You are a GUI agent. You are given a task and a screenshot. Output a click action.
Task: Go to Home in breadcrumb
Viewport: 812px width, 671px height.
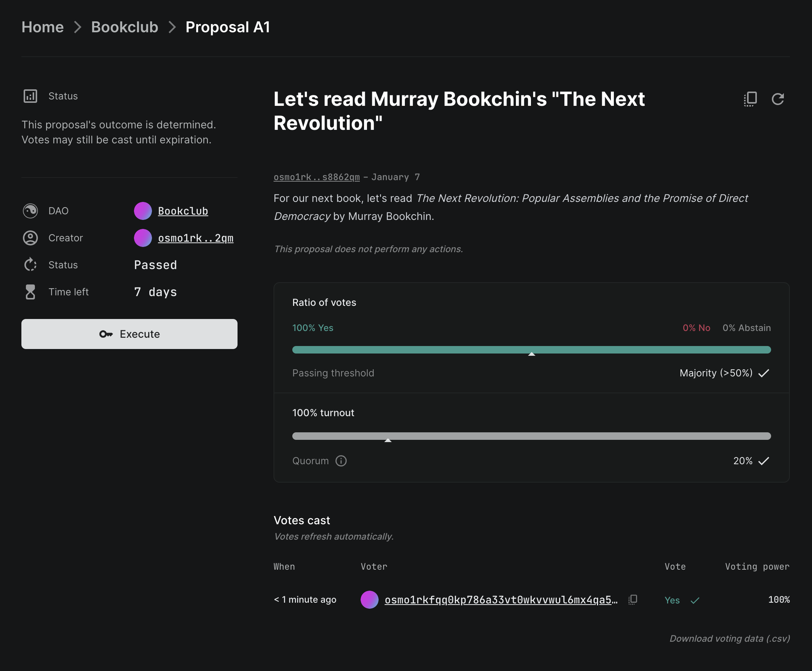[x=42, y=27]
